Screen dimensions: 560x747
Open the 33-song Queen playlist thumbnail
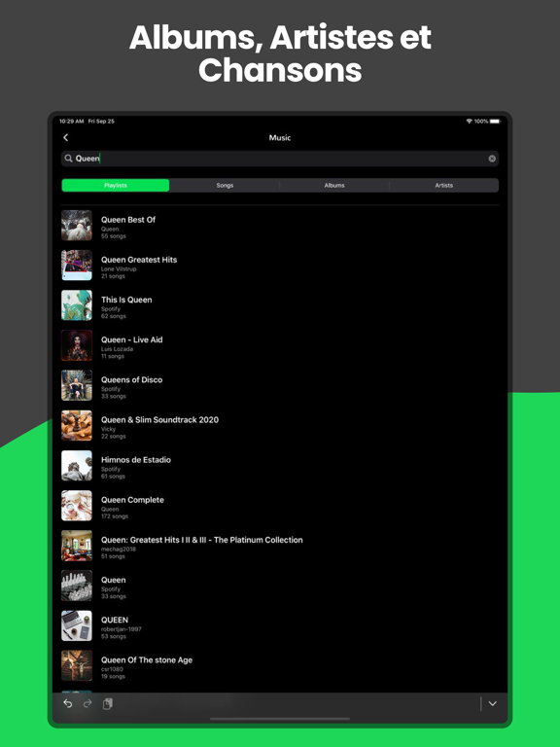(x=77, y=586)
